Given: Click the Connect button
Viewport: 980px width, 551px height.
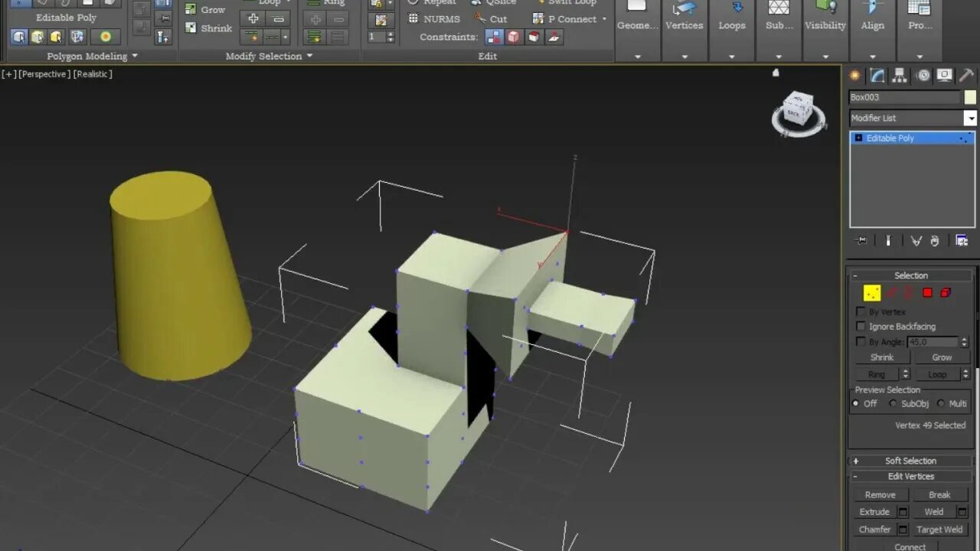Looking at the screenshot, I should point(910,546).
